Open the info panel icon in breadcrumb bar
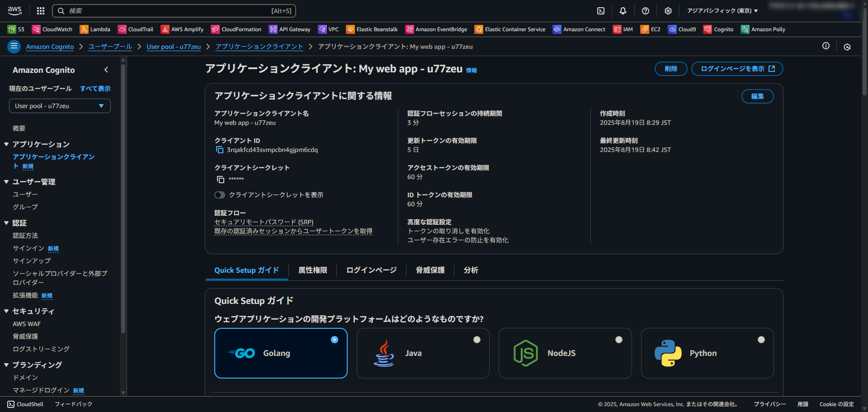Screen dimensions: 868x412 click(826, 46)
